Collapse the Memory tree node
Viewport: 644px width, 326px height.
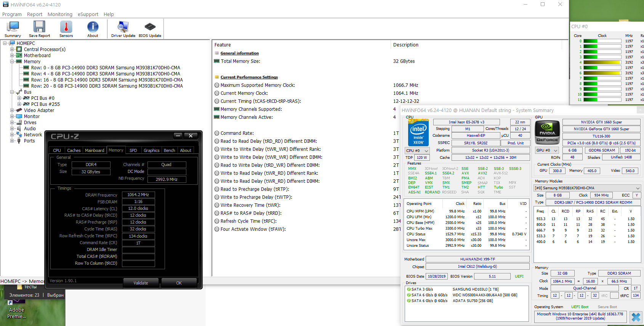(x=12, y=61)
